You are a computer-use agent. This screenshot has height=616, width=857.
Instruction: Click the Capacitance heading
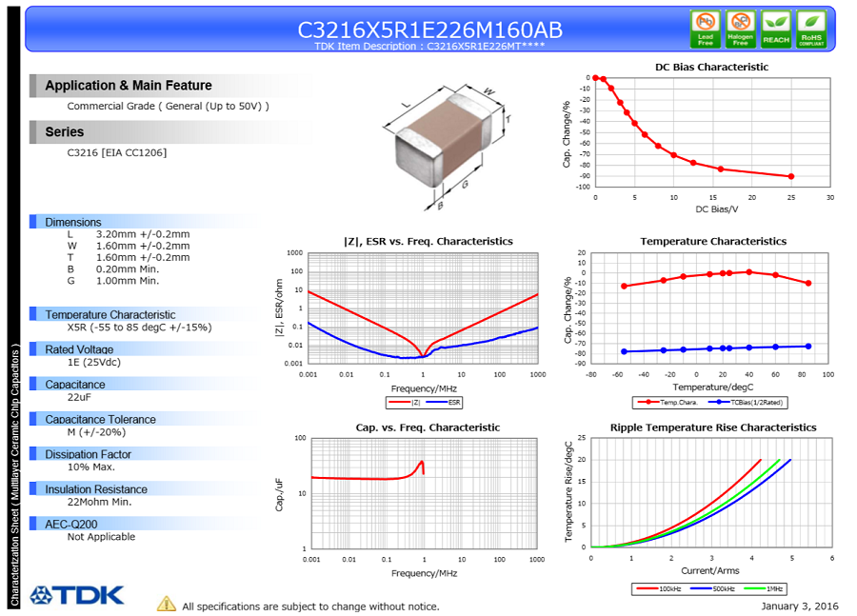75,385
